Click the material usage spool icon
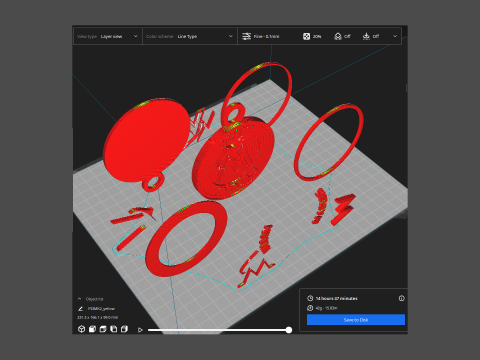Image resolution: width=480 pixels, height=360 pixels. tap(310, 308)
